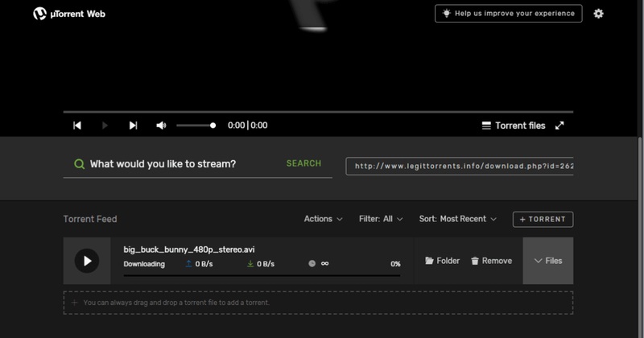This screenshot has width=644, height=338.
Task: Skip to previous track in player
Action: click(77, 126)
